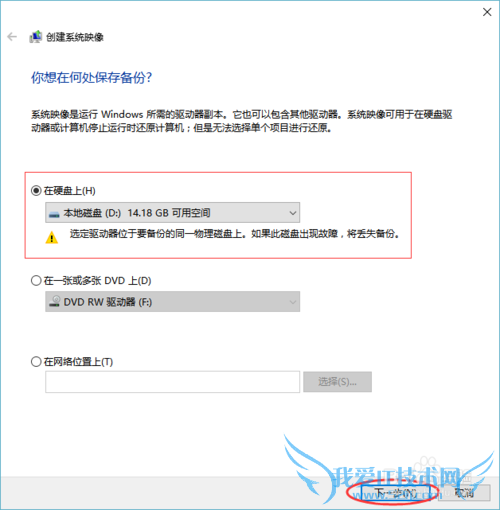Select the 在硬盘上(H) radio button

click(x=36, y=191)
